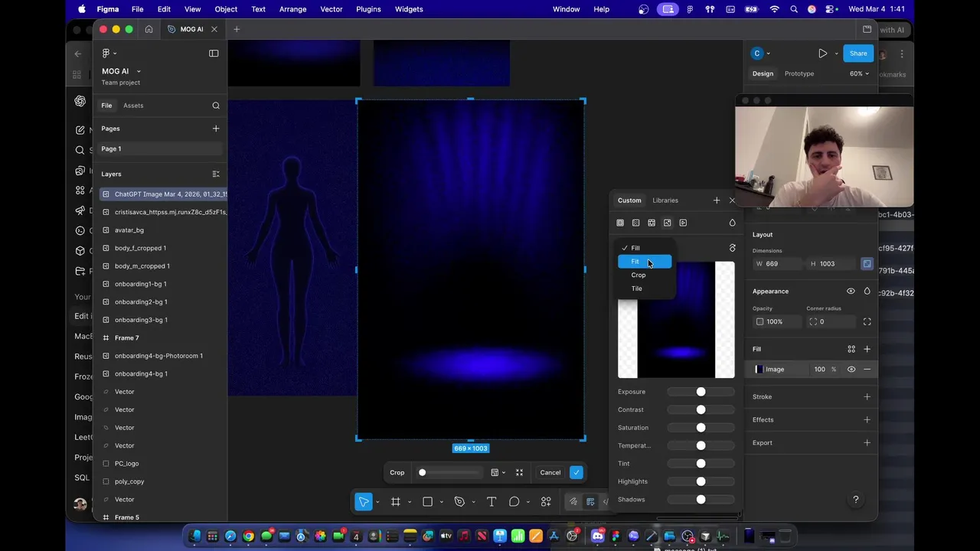
Task: Choose the video fill type icon
Action: click(x=683, y=223)
